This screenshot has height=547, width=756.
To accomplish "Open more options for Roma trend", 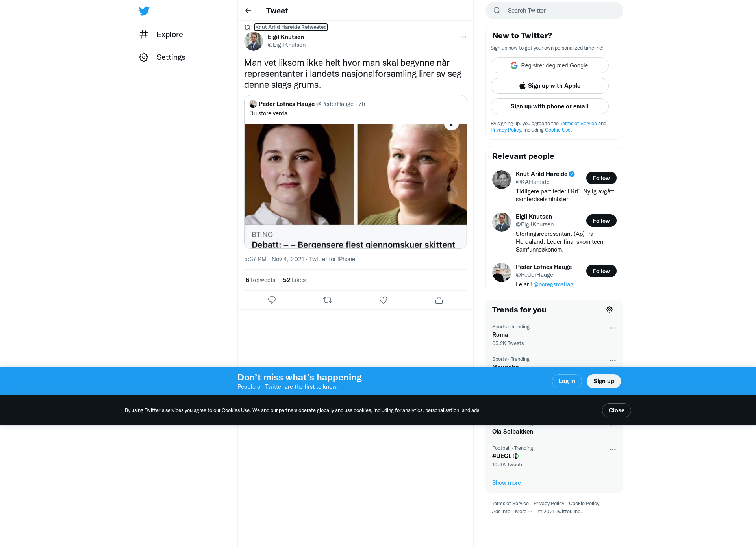I will 613,328.
